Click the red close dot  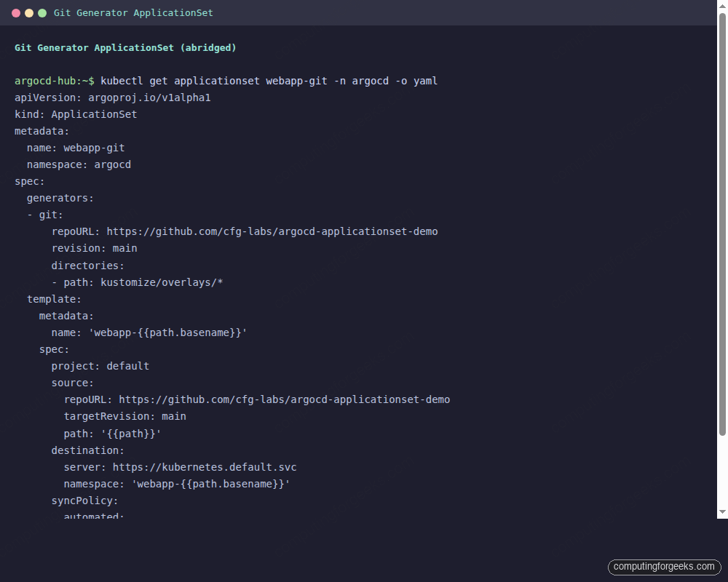tap(15, 12)
